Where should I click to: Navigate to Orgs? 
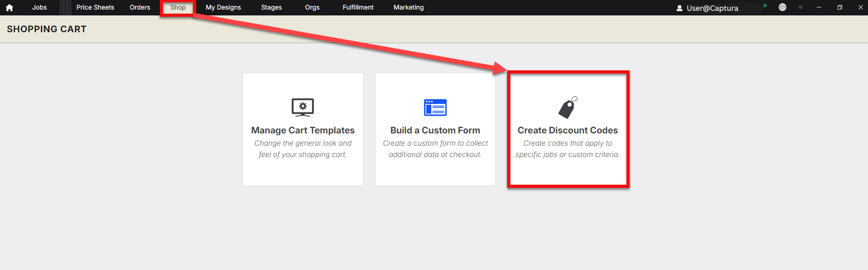point(312,7)
